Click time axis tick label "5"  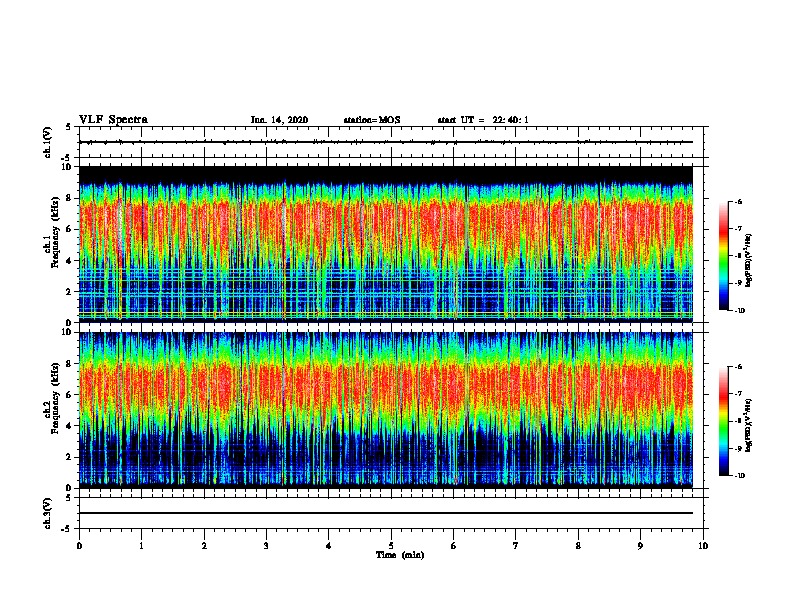point(391,546)
